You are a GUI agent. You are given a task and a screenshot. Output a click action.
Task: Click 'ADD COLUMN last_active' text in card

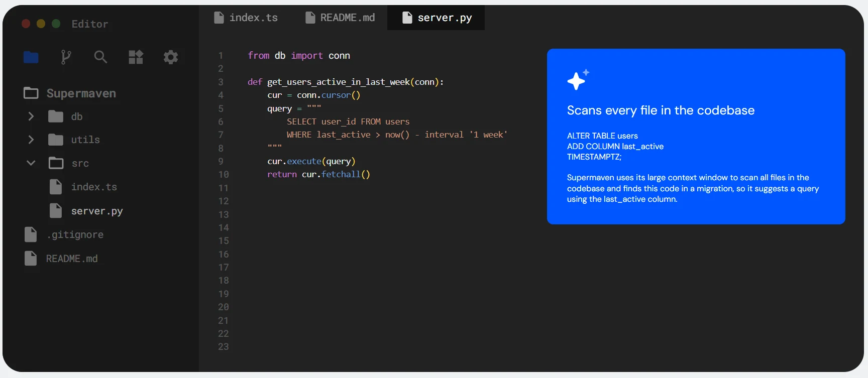click(x=615, y=146)
